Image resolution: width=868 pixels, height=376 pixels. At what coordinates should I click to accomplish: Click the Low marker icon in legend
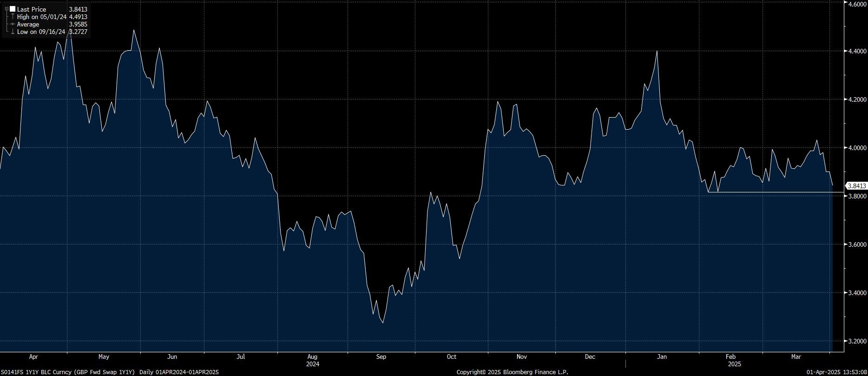(x=12, y=32)
